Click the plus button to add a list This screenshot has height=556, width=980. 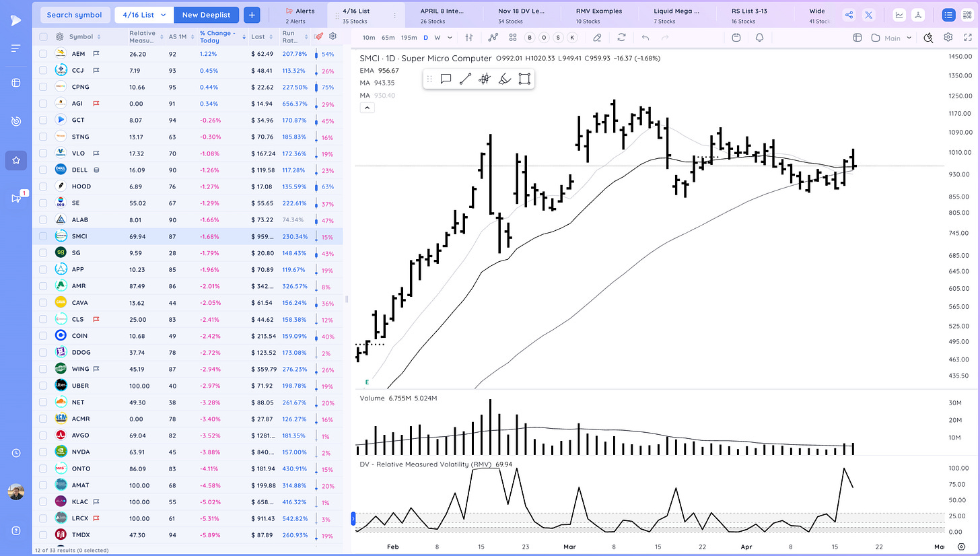(252, 15)
